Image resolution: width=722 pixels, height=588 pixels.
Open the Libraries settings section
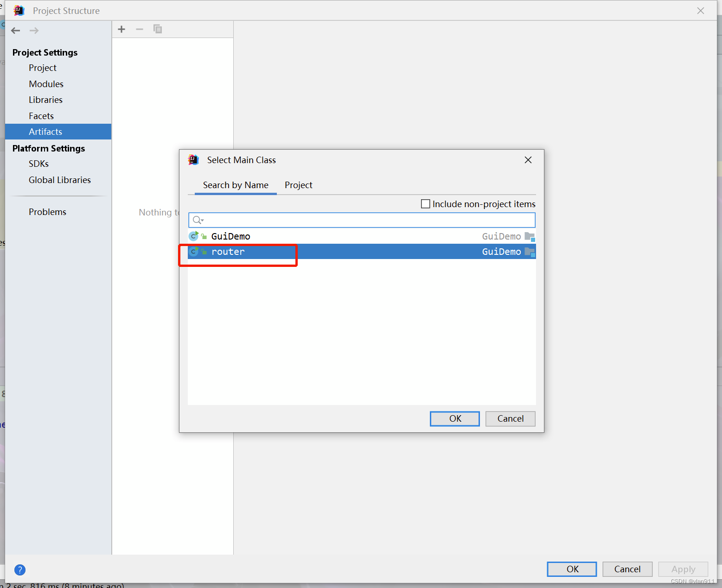(x=45, y=100)
